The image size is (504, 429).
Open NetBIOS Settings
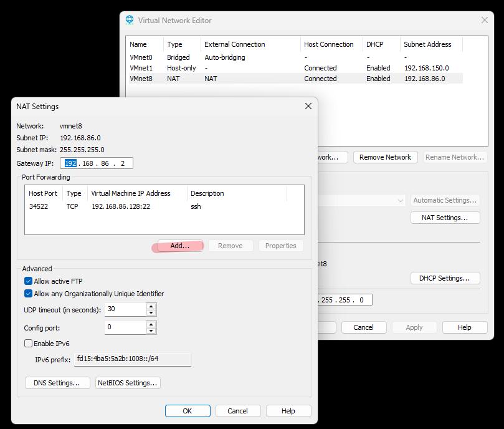127,383
